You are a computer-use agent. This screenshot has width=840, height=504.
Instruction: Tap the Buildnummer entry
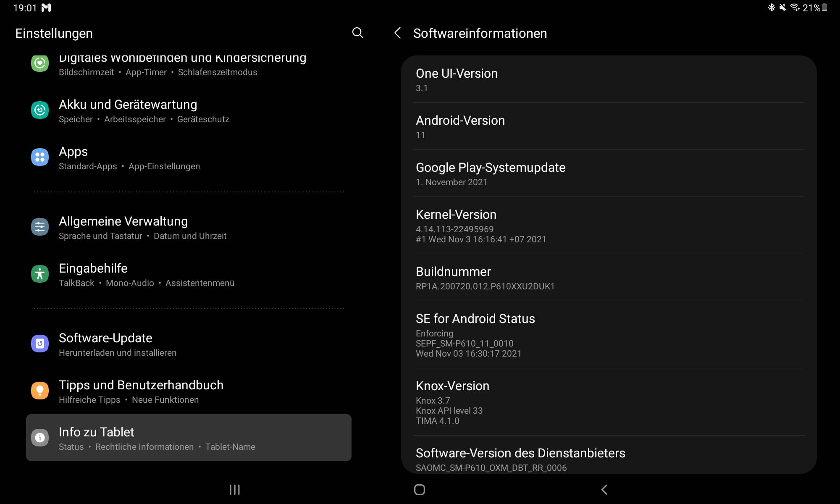tap(609, 278)
